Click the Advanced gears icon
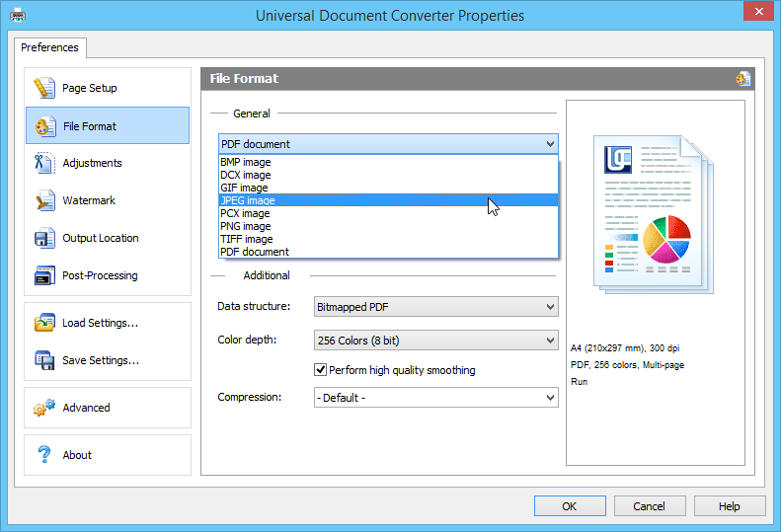Image resolution: width=781 pixels, height=532 pixels. [x=44, y=408]
